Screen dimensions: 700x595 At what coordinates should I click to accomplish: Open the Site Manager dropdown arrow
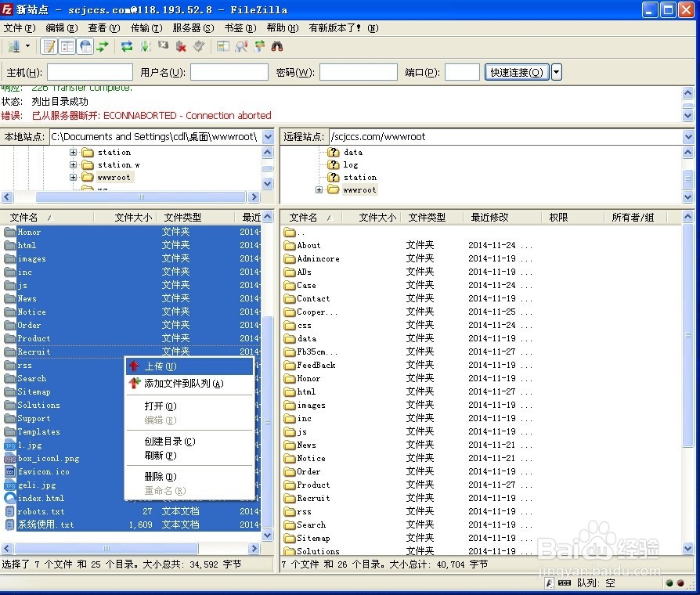pos(27,47)
